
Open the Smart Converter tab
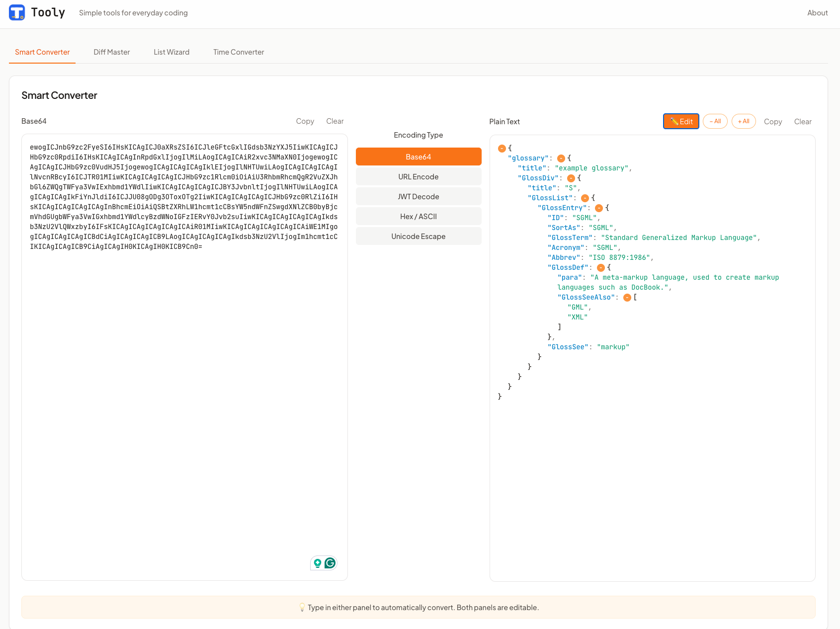point(42,52)
